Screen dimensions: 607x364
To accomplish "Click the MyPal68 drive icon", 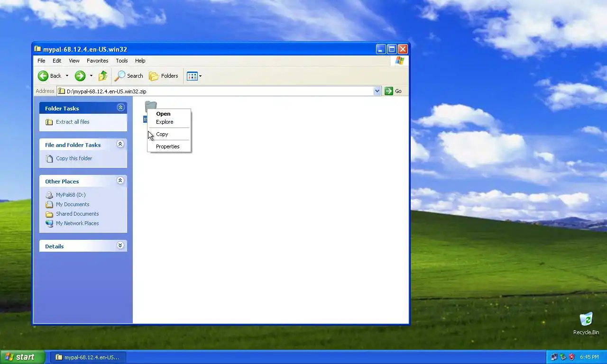I will coord(49,195).
